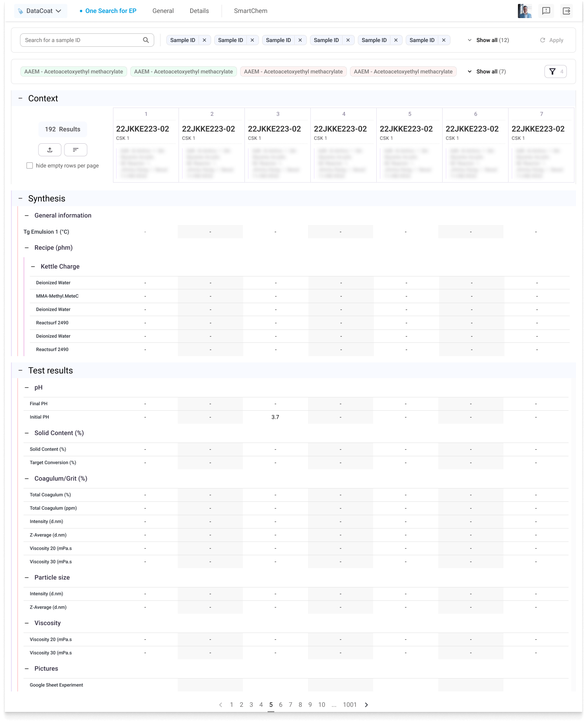The width and height of the screenshot is (587, 728).
Task: Go to previous page with left arrow
Action: (221, 705)
